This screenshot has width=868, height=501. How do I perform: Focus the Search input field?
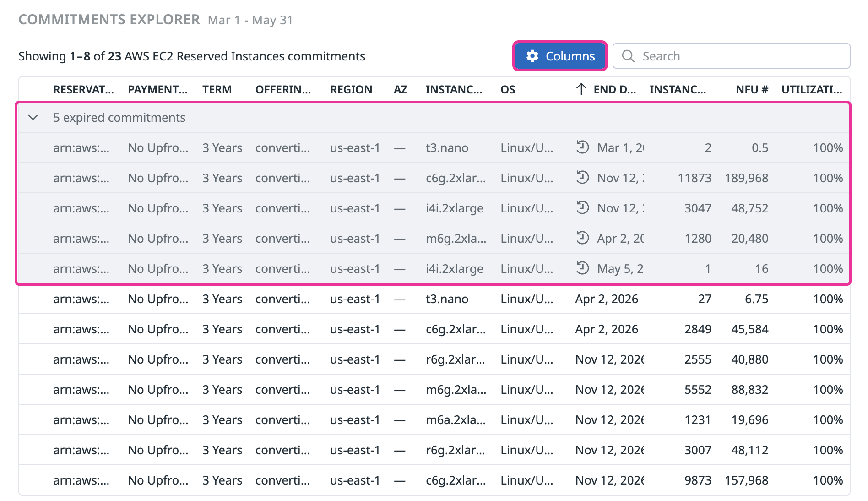point(731,56)
